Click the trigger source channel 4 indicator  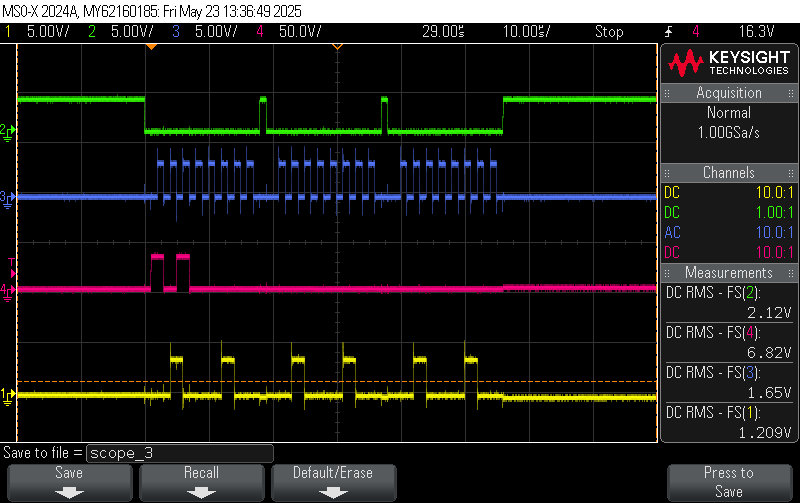(x=695, y=32)
